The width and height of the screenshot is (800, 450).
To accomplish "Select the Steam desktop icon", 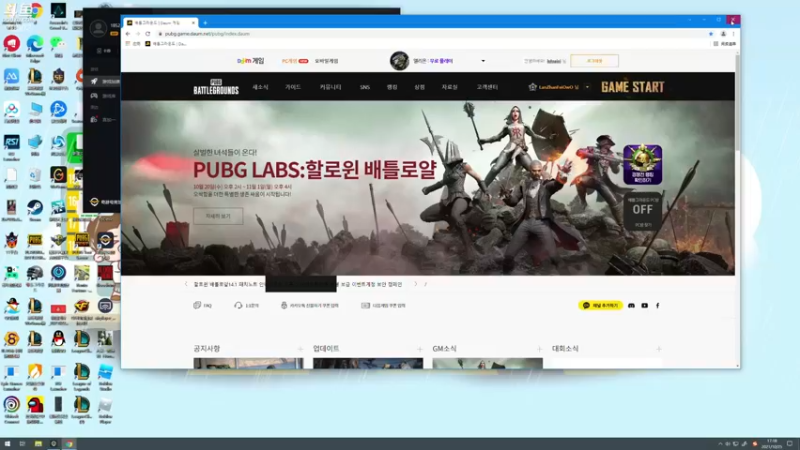I will click(35, 210).
